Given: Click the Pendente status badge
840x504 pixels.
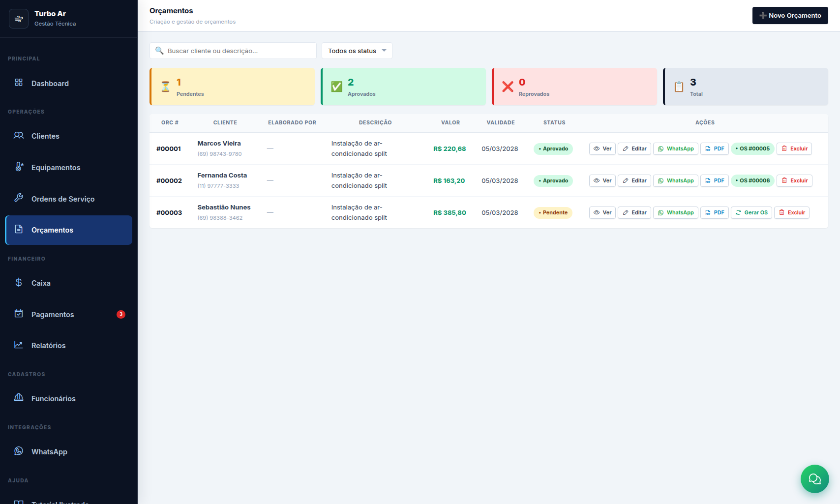Looking at the screenshot, I should 553,212.
